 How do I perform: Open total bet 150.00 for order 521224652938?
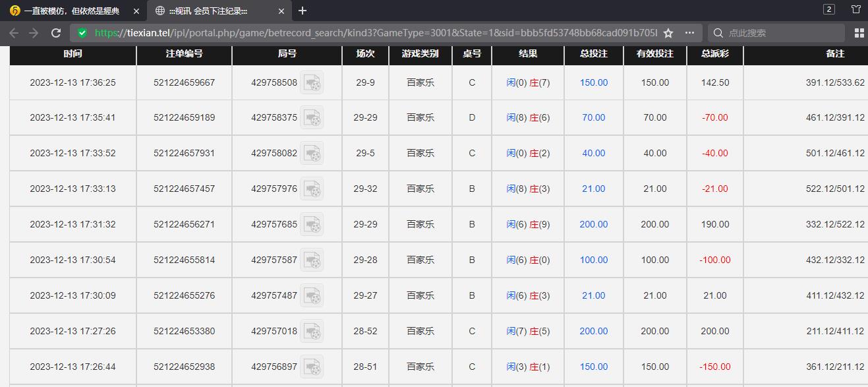pyautogui.click(x=594, y=367)
